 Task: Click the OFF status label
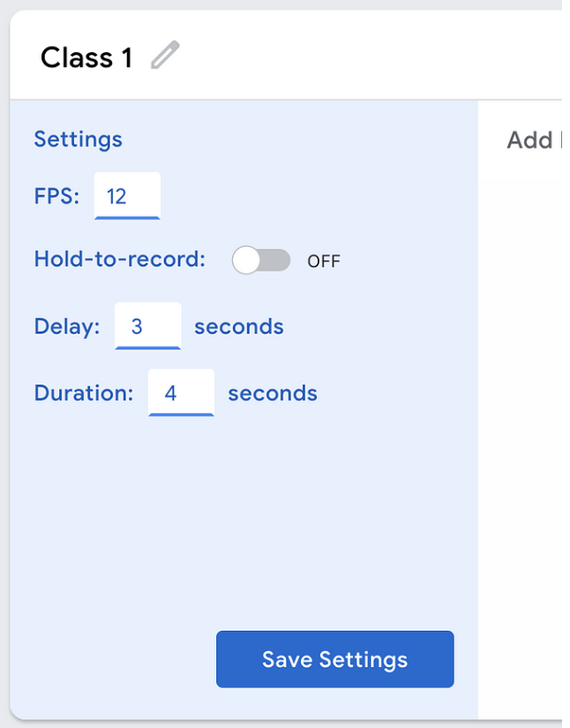(x=324, y=261)
